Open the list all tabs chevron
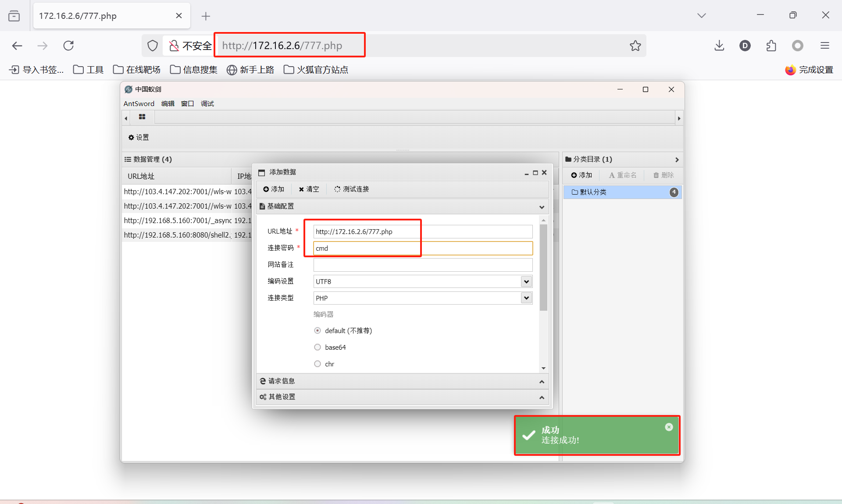 click(x=702, y=15)
